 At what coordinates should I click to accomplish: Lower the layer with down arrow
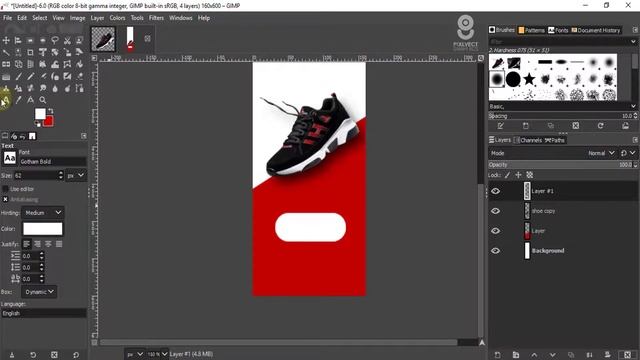tap(552, 355)
